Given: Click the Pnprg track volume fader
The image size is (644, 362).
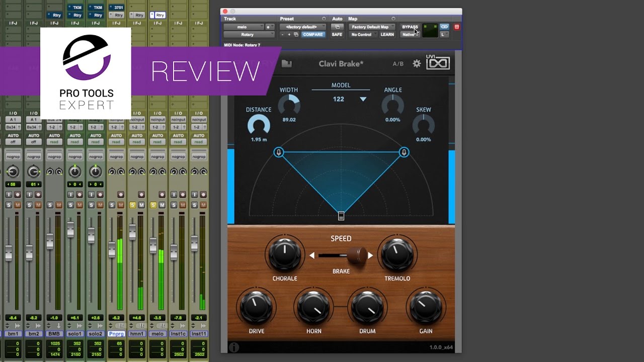Looking at the screenshot, I should tap(112, 249).
